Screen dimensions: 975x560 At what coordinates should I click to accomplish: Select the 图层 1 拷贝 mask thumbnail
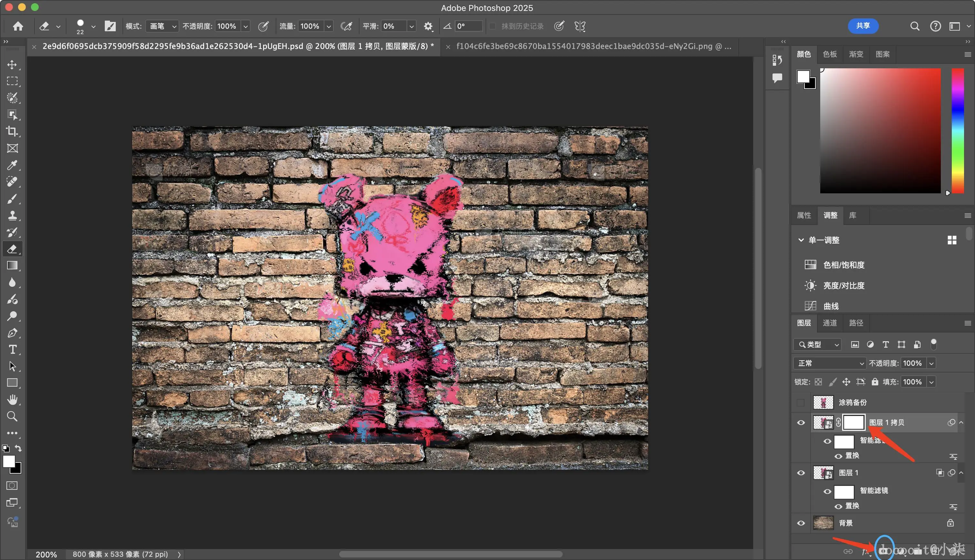click(x=853, y=422)
